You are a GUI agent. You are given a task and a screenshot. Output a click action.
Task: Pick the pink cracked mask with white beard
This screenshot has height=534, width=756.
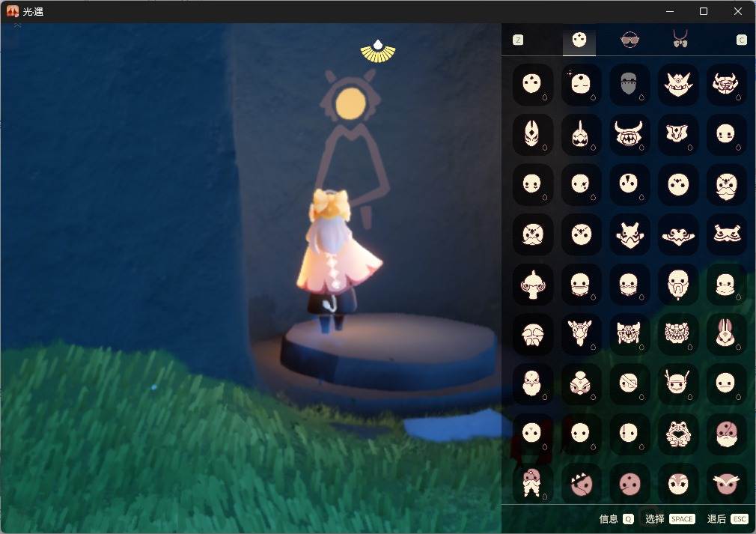coord(726,434)
